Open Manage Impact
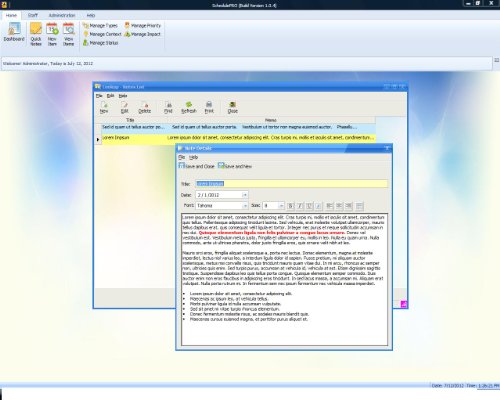The image size is (500, 400). pos(142,34)
